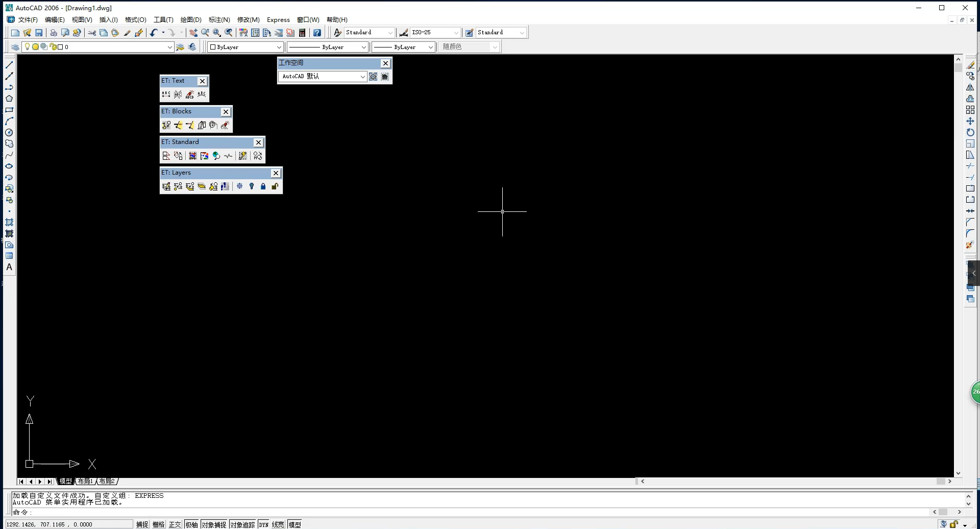Viewport: 980px width, 529px height.
Task: Click the Layer Unlock open padlock icon
Action: [x=275, y=186]
